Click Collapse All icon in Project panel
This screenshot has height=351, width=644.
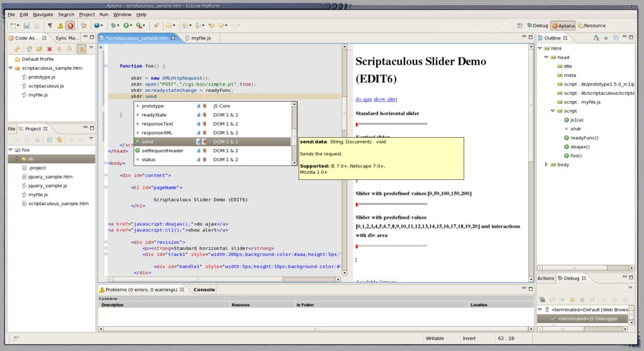pos(49,139)
